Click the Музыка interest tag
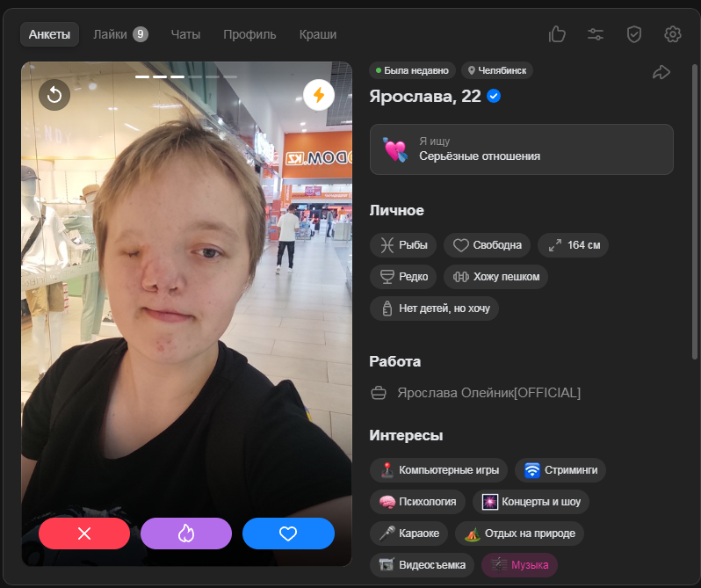Screen dimensions: 701x588 pyautogui.click(x=519, y=565)
